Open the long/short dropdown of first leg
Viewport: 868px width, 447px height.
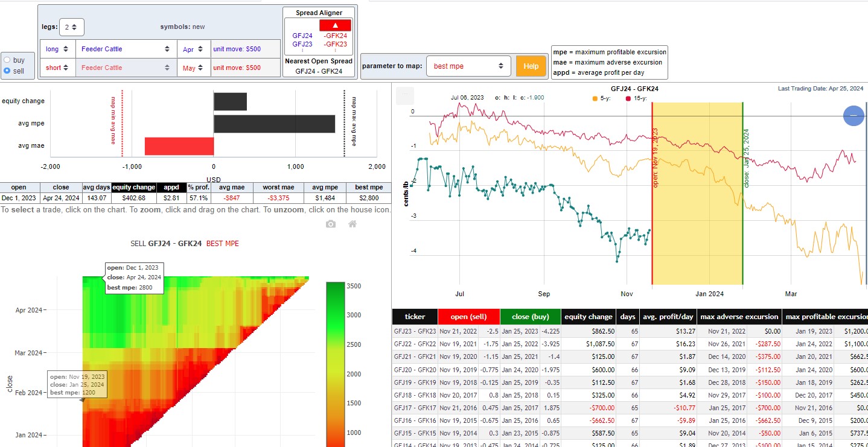[58, 49]
